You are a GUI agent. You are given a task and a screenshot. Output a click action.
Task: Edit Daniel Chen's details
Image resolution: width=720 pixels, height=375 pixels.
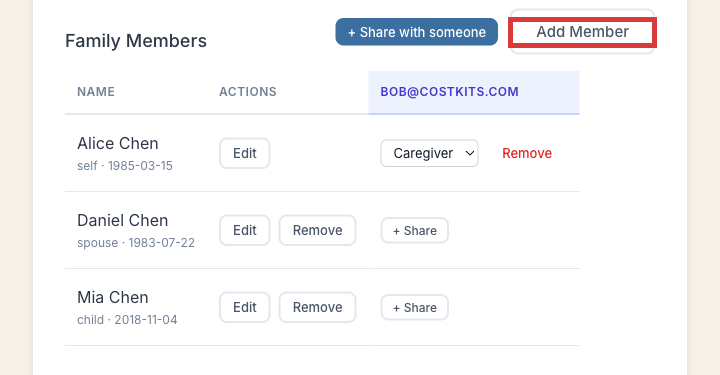coord(244,230)
